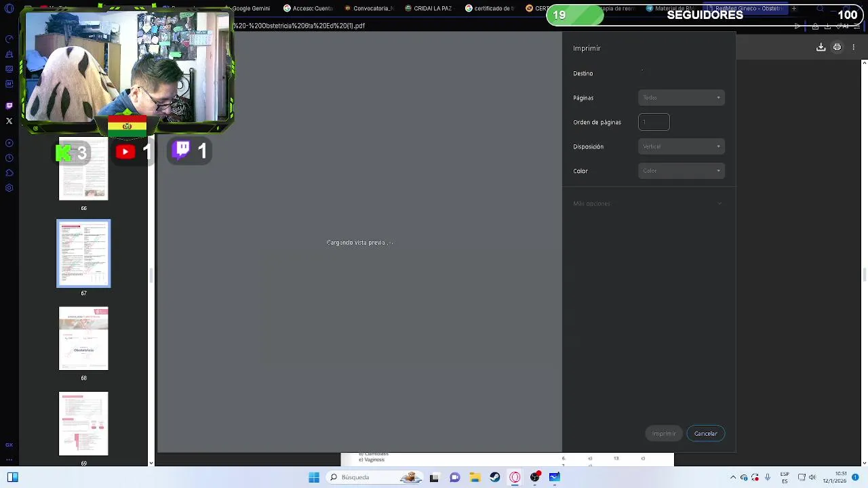Switch to the Convocatoria tab
Viewport: 868px width, 488px height.
point(369,8)
